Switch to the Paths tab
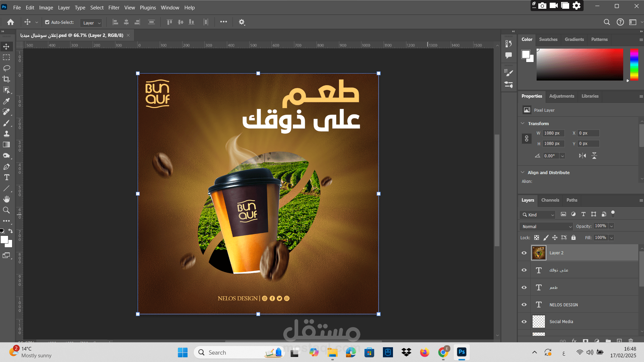 (x=572, y=200)
